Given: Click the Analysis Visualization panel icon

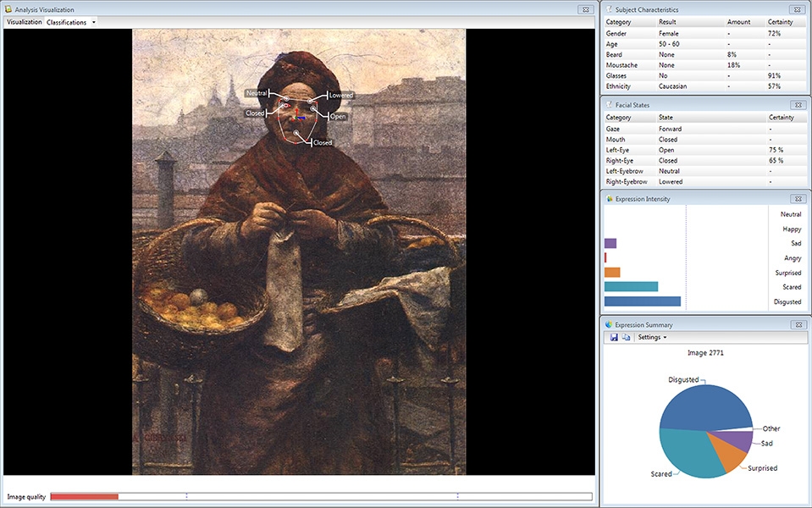Looking at the screenshot, I should pyautogui.click(x=8, y=9).
